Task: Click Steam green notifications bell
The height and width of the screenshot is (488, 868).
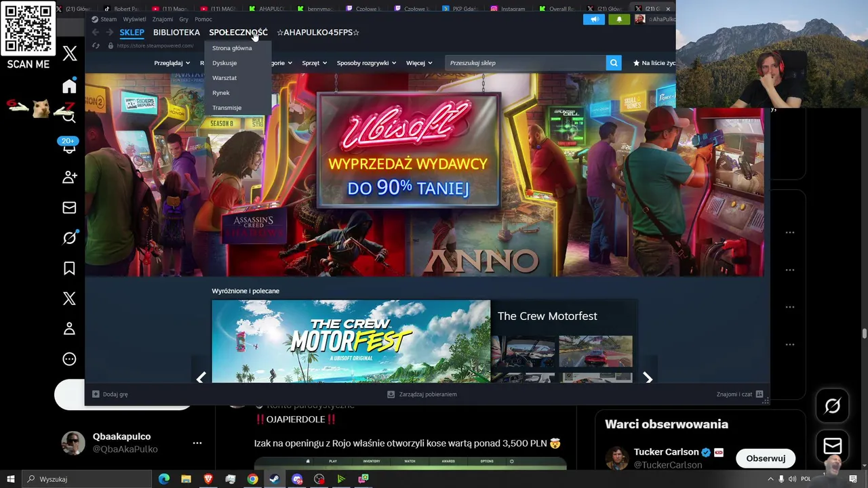Action: [x=618, y=19]
